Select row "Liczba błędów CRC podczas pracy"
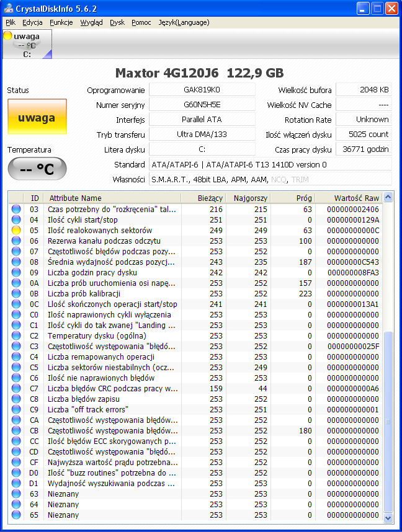Viewport: 402px width, 532px height. point(195,389)
